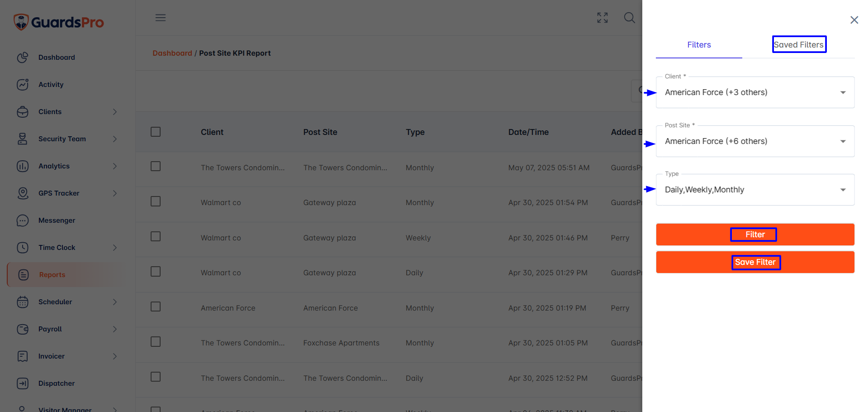Open the Client dropdown
868x412 pixels.
755,92
